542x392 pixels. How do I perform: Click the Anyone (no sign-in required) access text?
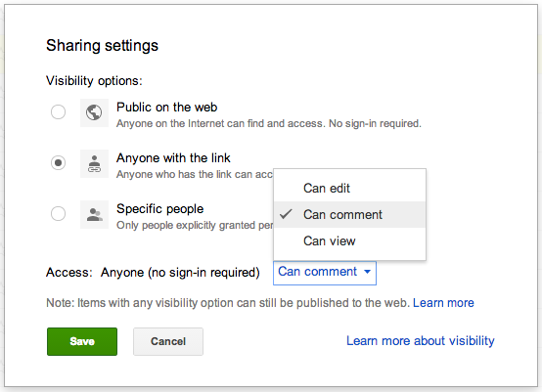coord(180,273)
